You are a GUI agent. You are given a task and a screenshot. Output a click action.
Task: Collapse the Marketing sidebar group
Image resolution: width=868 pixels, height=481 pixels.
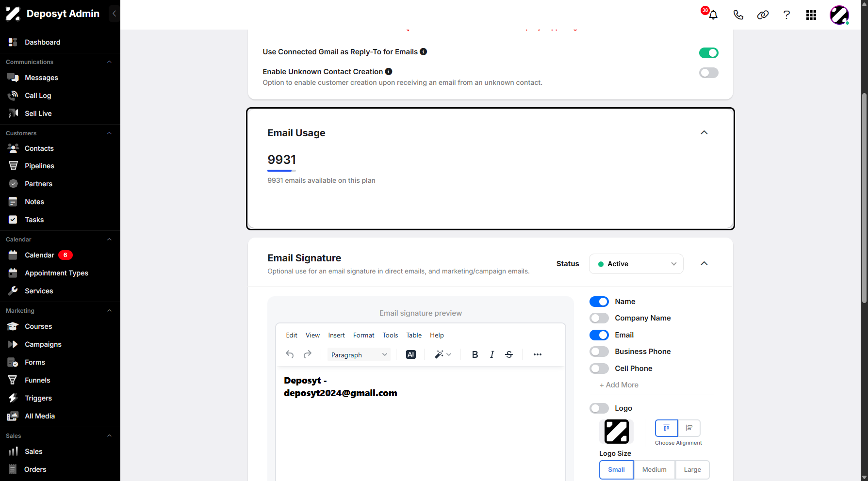tap(109, 311)
